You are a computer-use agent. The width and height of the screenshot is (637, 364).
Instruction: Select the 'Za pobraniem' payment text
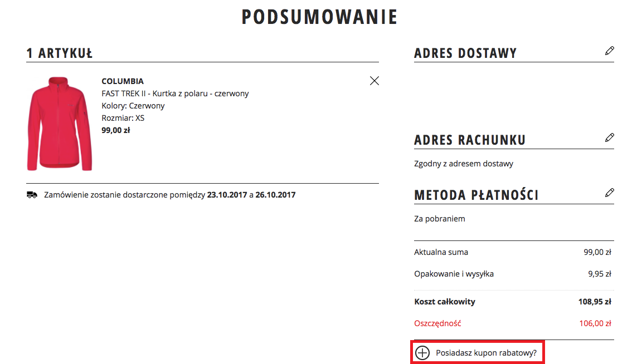tap(439, 218)
